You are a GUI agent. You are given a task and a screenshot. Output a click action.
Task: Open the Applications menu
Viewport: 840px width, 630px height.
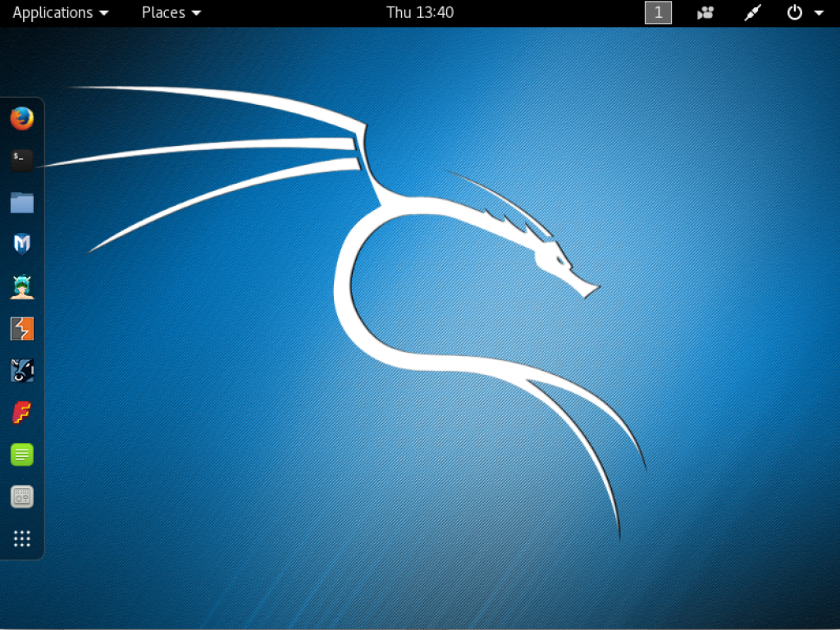tap(52, 12)
